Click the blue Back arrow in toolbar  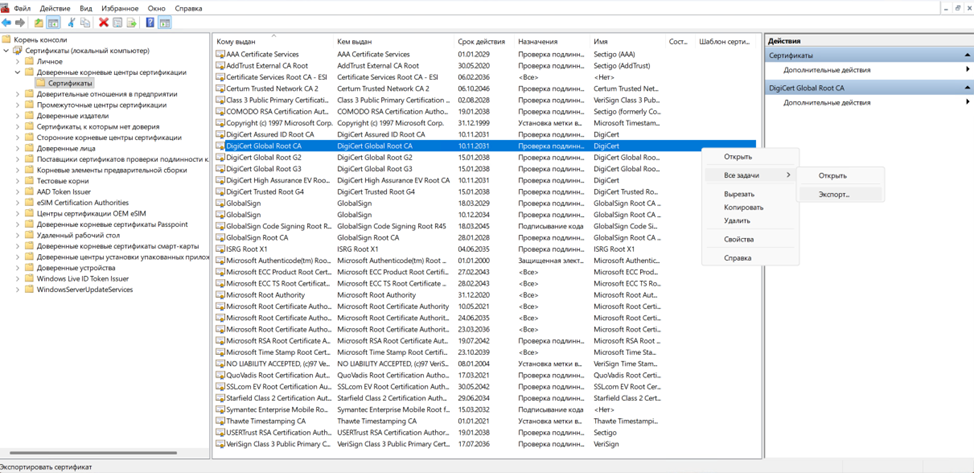7,22
